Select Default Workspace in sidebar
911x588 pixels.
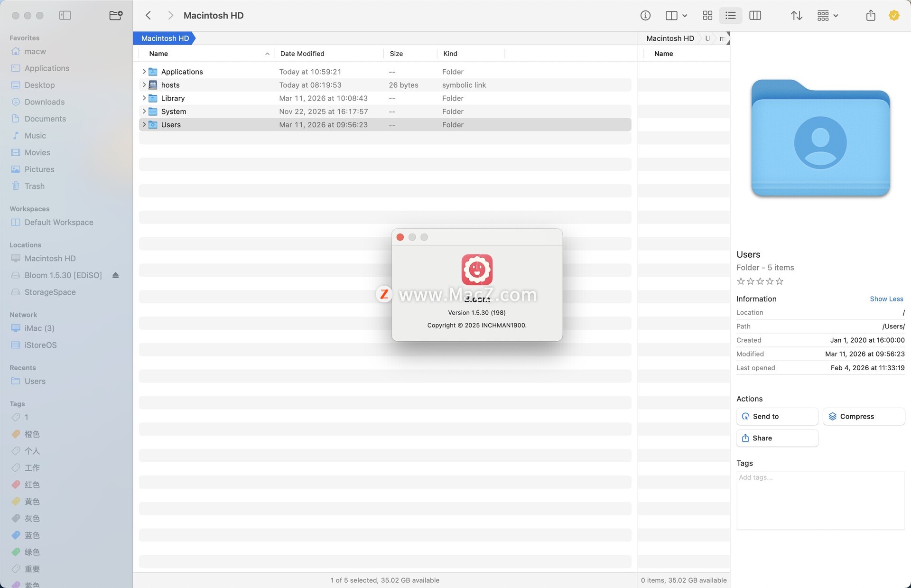tap(59, 222)
